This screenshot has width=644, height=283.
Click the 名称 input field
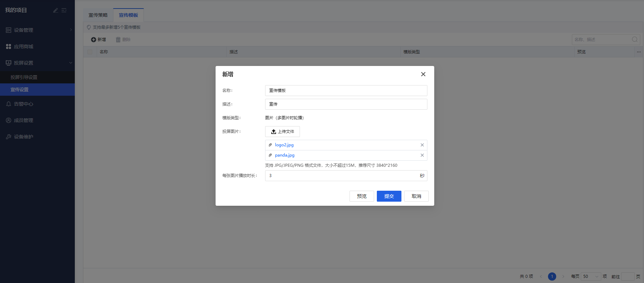pos(346,91)
